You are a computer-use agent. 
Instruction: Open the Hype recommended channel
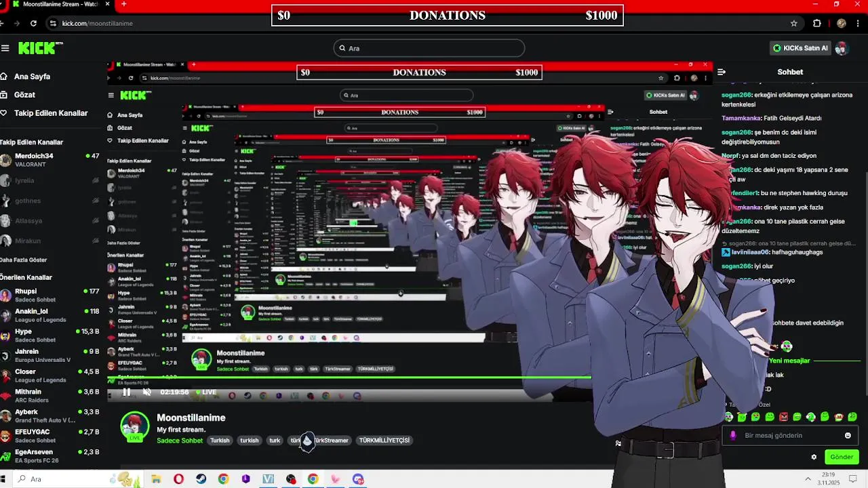coord(50,335)
